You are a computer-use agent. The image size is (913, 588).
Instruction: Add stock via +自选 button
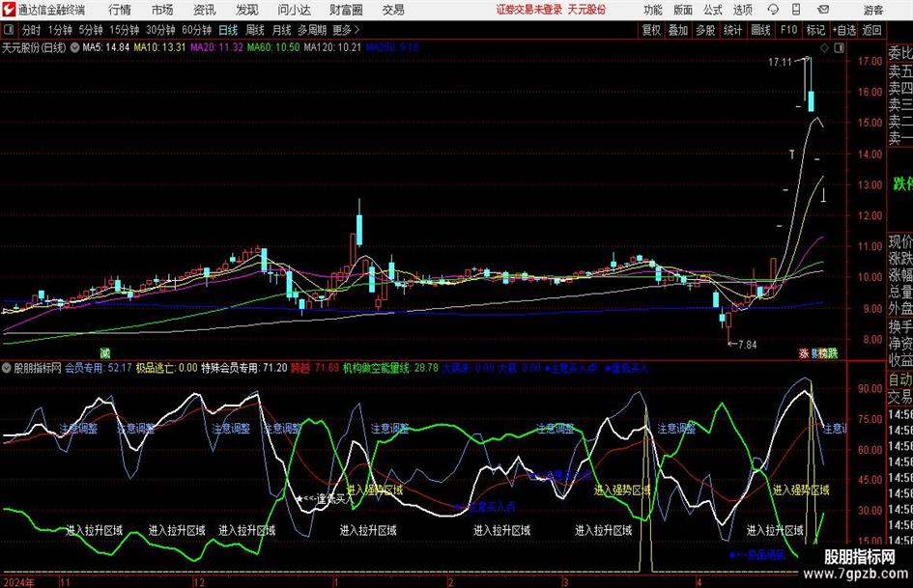pyautogui.click(x=844, y=30)
